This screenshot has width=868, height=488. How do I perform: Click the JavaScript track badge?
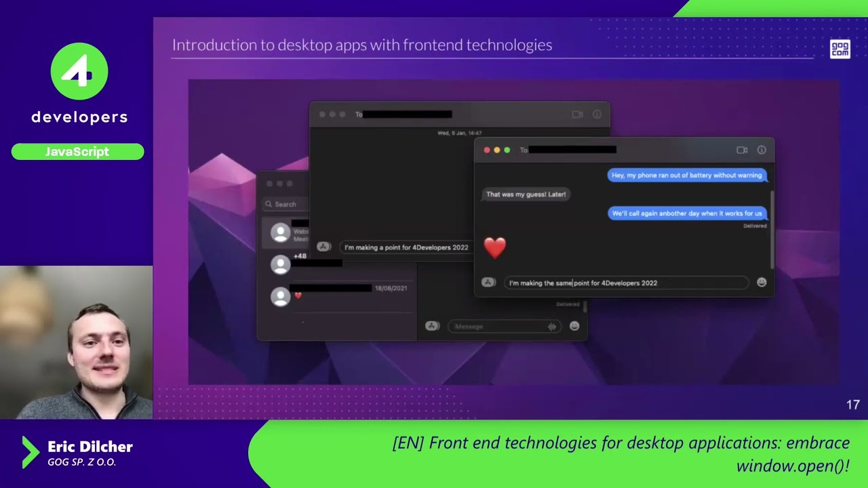click(x=77, y=152)
